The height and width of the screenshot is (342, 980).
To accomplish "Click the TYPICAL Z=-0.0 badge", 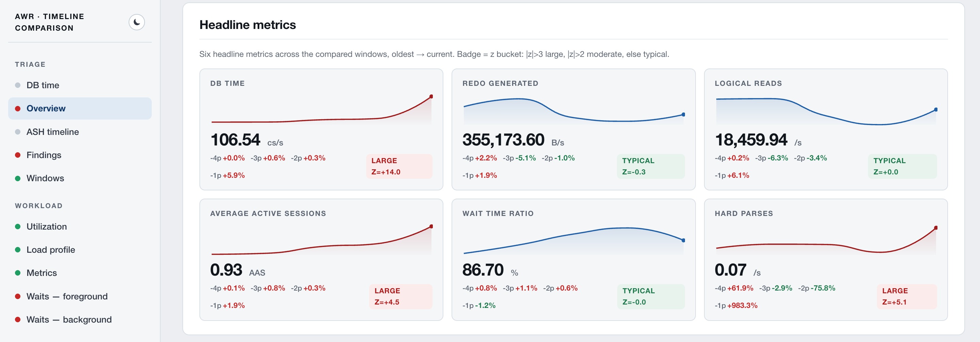I will click(651, 296).
